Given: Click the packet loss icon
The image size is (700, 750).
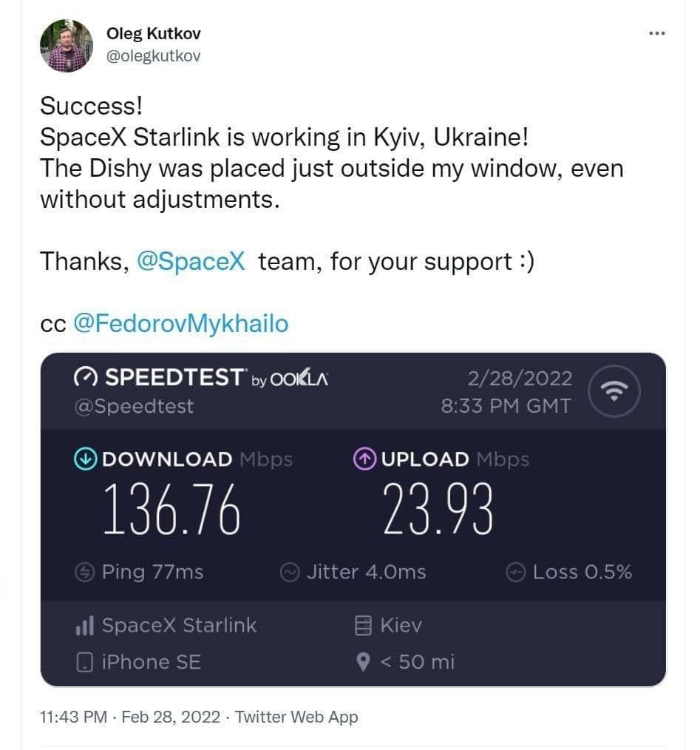Looking at the screenshot, I should [x=515, y=572].
